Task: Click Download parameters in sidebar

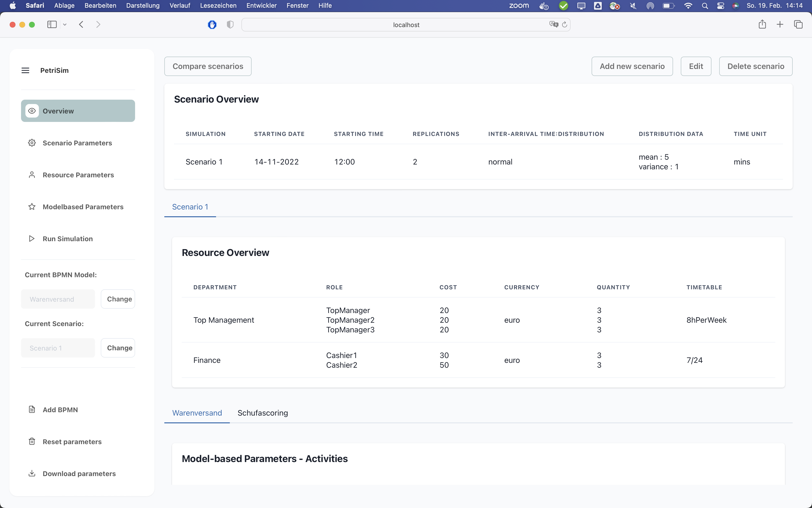Action: pyautogui.click(x=78, y=473)
